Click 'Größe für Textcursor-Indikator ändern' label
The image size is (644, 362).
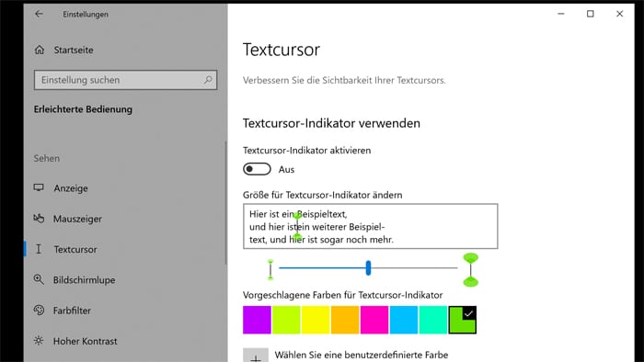322,195
